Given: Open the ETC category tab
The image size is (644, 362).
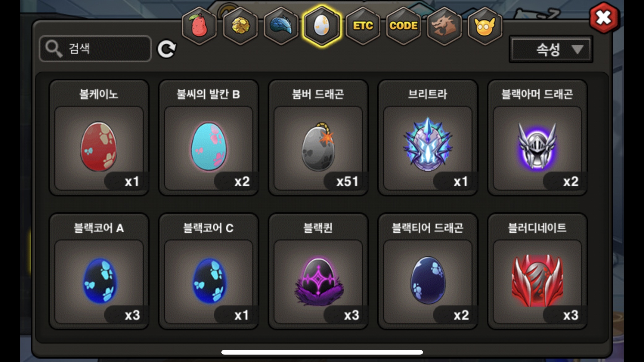Looking at the screenshot, I should (363, 26).
